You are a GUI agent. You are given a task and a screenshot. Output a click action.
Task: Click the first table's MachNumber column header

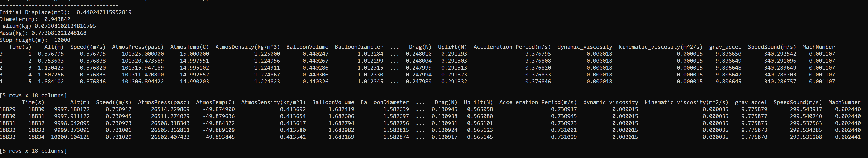(819, 47)
